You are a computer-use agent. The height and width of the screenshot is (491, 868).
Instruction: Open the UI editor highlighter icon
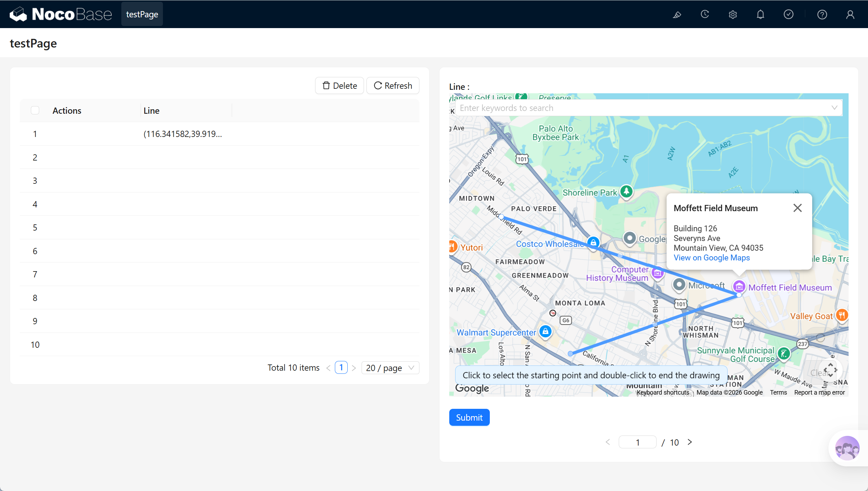tap(677, 15)
